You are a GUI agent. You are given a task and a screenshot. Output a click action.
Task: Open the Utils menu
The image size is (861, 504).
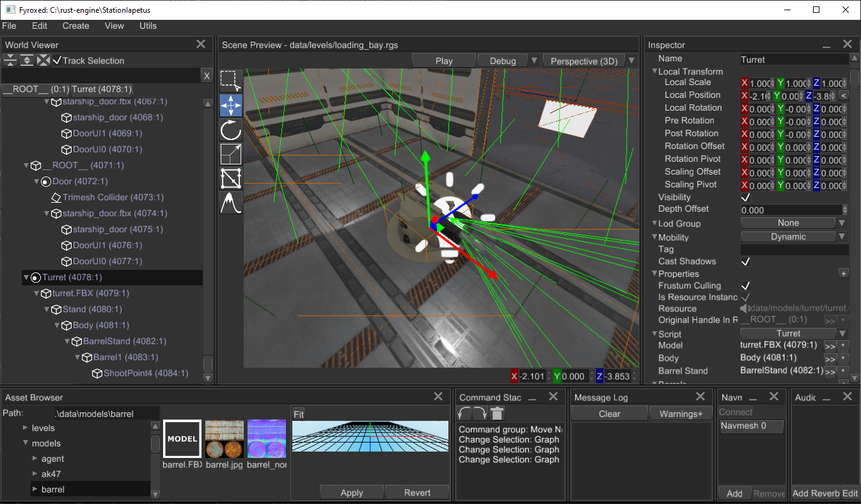pyautogui.click(x=148, y=26)
